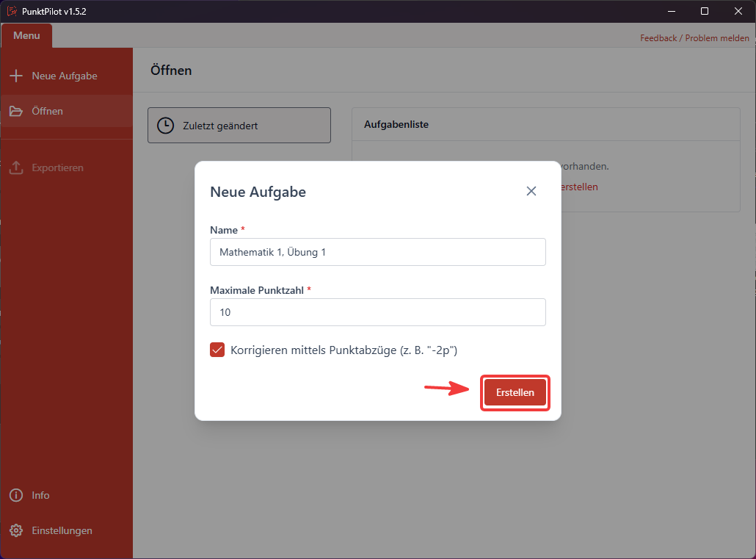Viewport: 756px width, 559px height.
Task: Click the partially hidden erstellen link
Action: [x=580, y=187]
